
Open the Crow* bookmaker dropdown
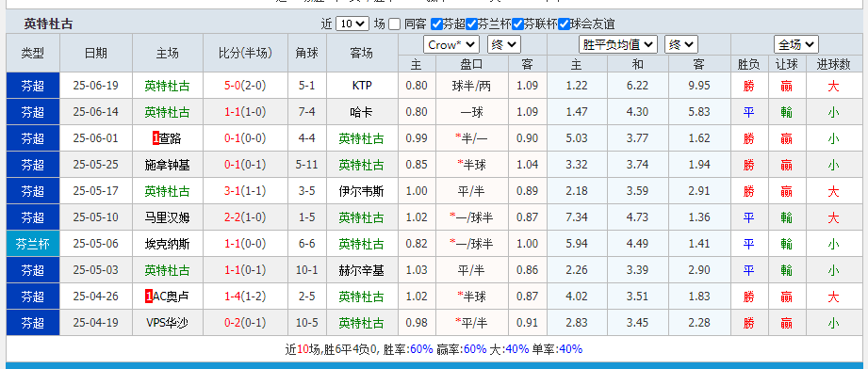(451, 45)
